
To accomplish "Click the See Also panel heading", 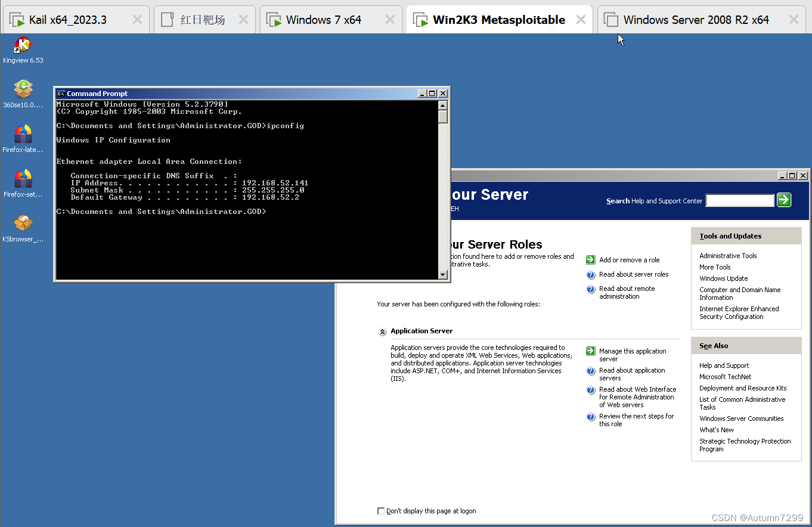I will coord(714,346).
